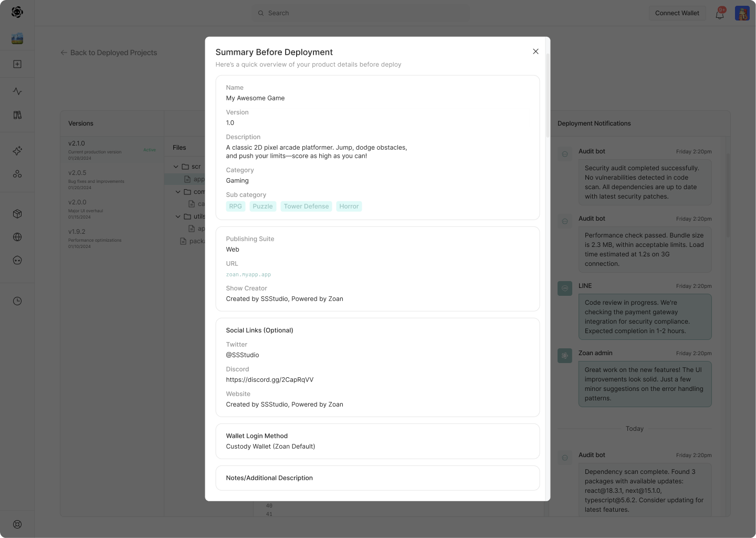Go back to Deployed Projects
Screen dimensions: 756x538
109,53
